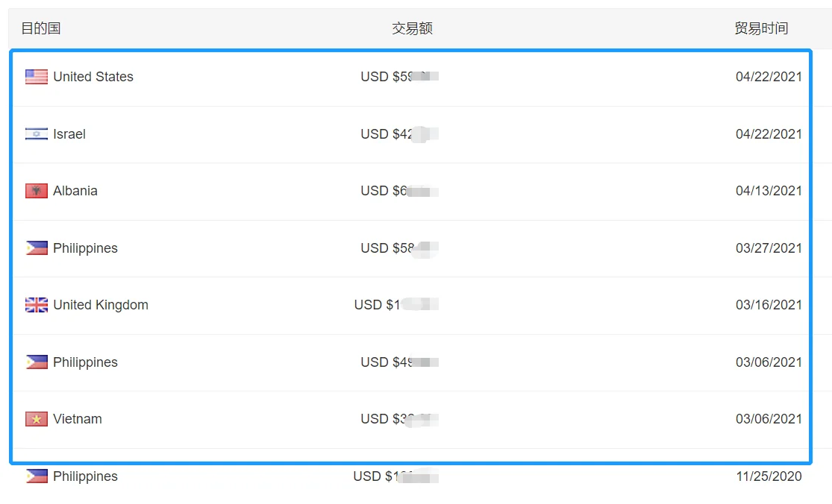Click Philippines flag in the 11/25/2020 row

[37, 476]
